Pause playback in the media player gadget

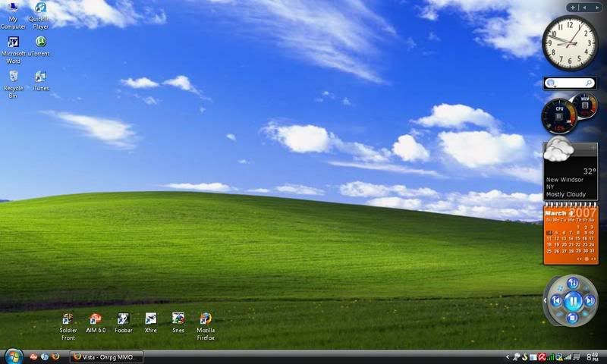point(573,301)
